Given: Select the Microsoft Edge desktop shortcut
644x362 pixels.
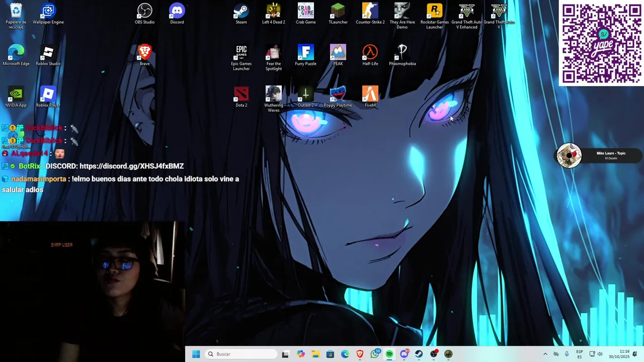Looking at the screenshot, I should 16,55.
